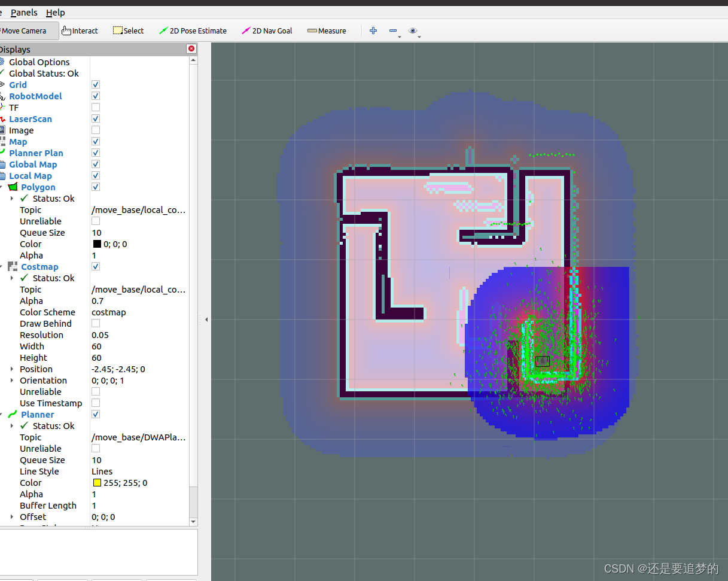Open the eye view options icon
This screenshot has width=728, height=581.
tap(412, 31)
